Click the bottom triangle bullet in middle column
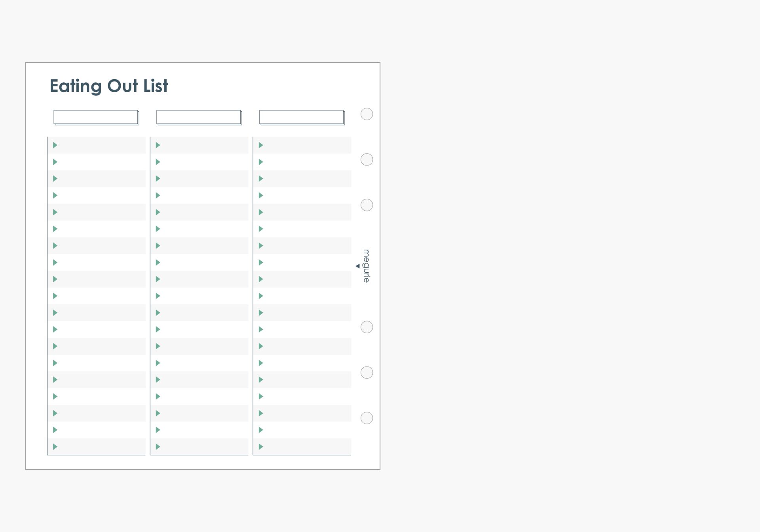The width and height of the screenshot is (760, 532). (x=158, y=446)
